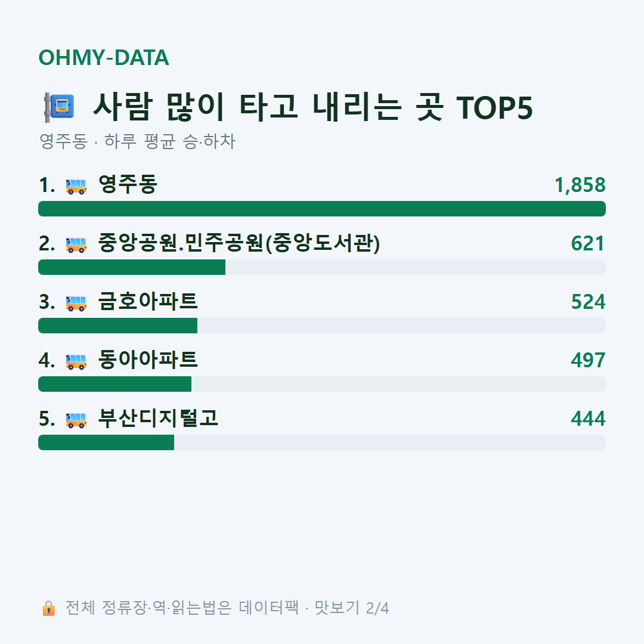This screenshot has width=644, height=644.
Task: Click the bus icon beside 금호아파트
Action: pos(76,303)
